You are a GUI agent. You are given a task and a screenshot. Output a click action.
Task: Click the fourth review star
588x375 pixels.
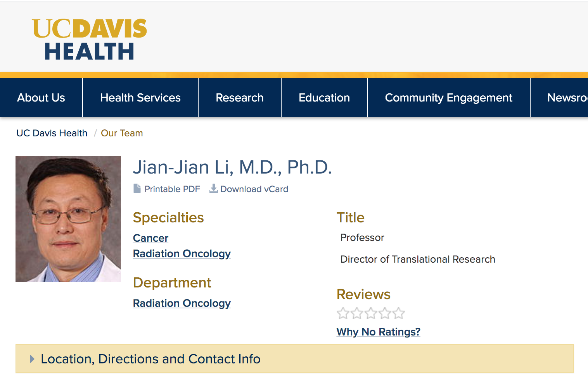coord(385,313)
